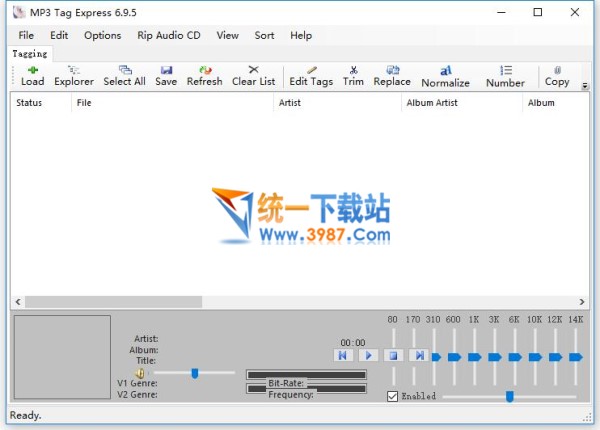
Task: Click the 14K equalizer slider handle
Action: click(576, 357)
